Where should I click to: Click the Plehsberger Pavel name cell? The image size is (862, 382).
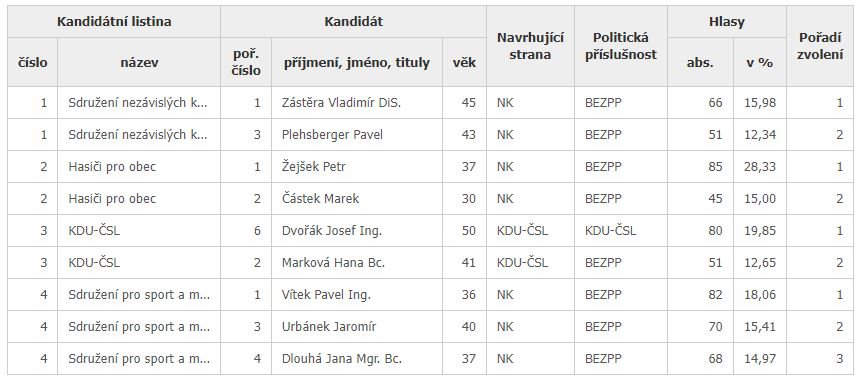click(357, 135)
